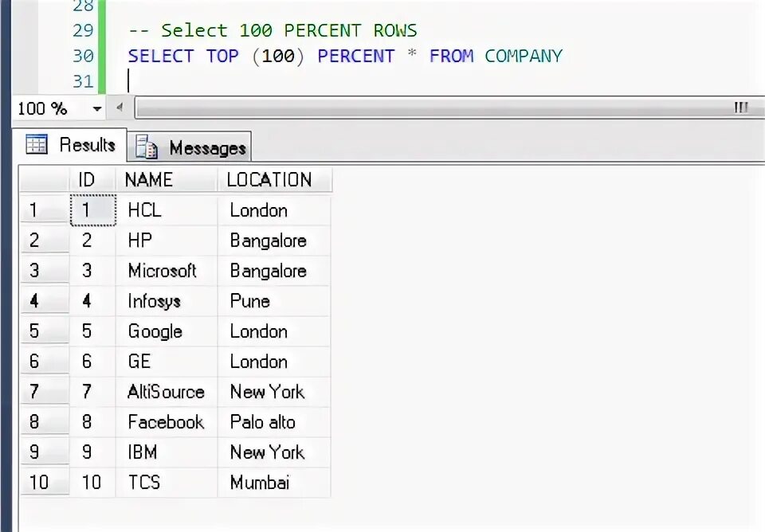Select the NAME column header
Screen dimensions: 765x532
pos(167,179)
